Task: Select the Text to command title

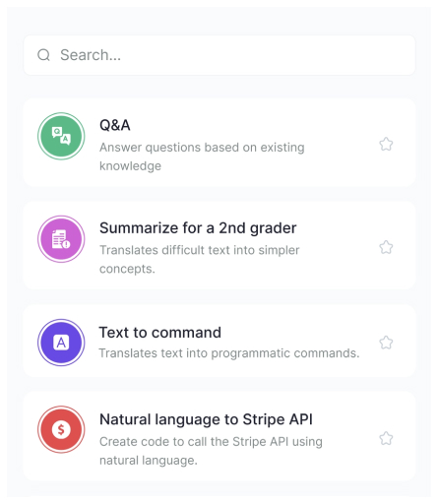Action: click(x=160, y=333)
